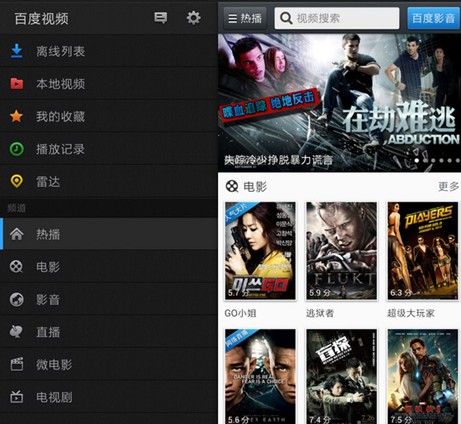Open 播放记录 play history
The width and height of the screenshot is (461, 424).
coord(109,149)
